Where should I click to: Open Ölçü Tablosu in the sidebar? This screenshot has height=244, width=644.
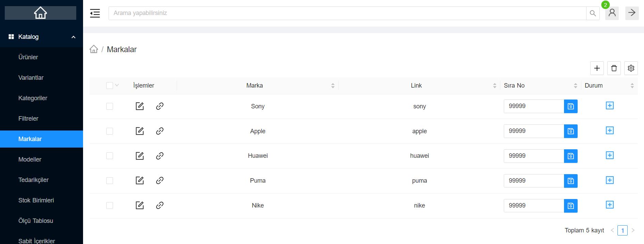[x=42, y=221]
